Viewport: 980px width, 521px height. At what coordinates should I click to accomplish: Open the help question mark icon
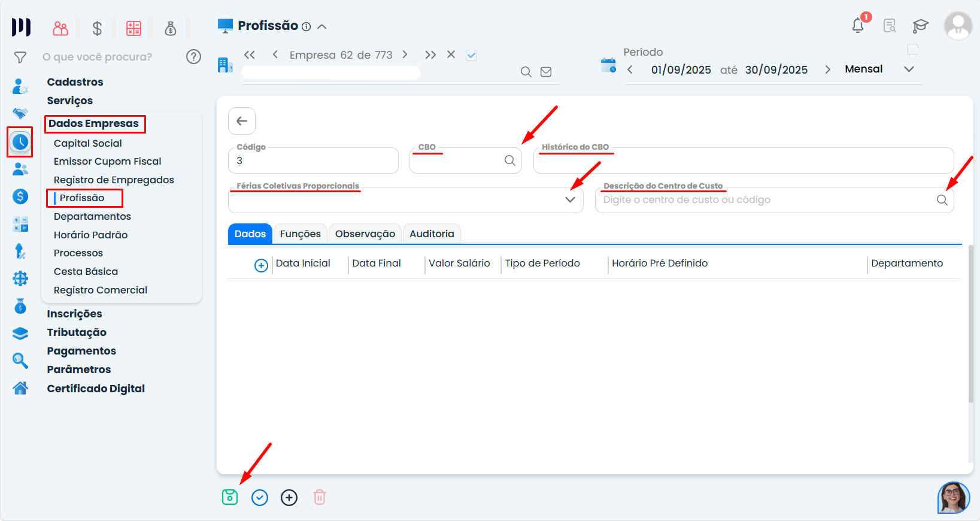pos(193,57)
